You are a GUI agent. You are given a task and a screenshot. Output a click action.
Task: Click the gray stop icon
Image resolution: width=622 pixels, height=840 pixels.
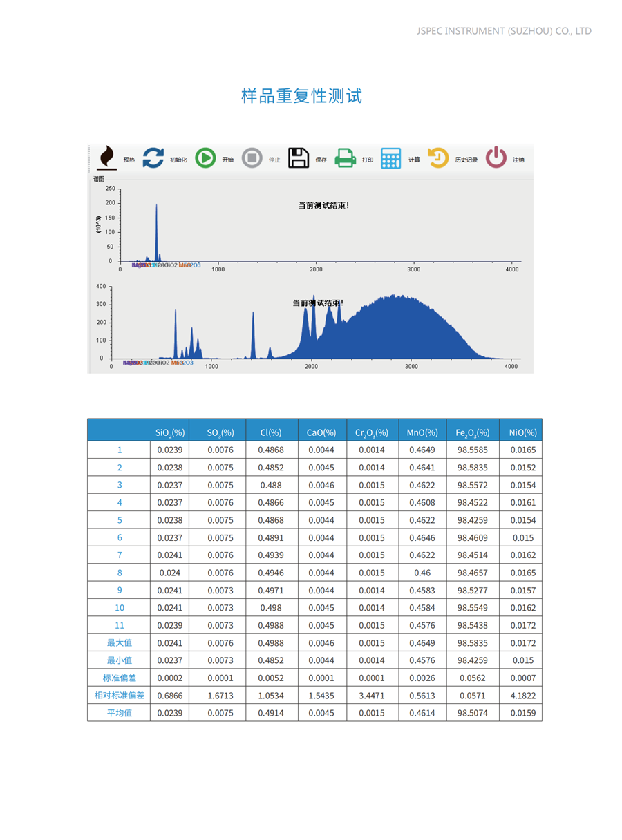point(252,158)
